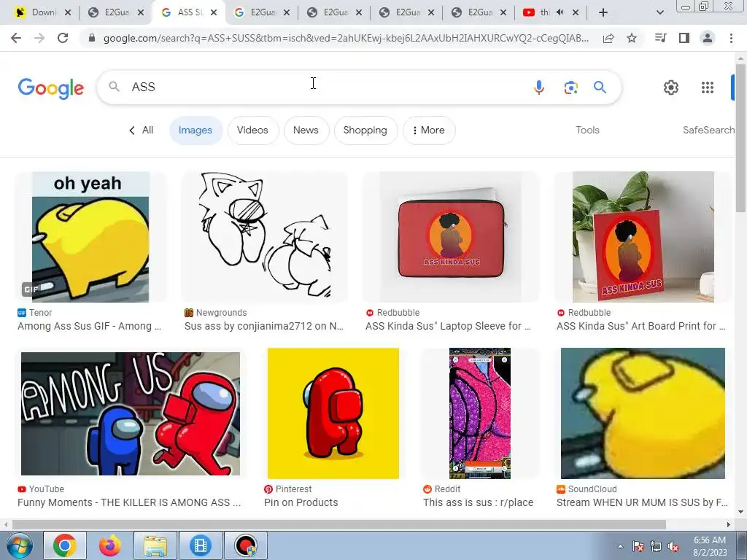Click the Google search input field
Viewport: 747px width, 560px height.
click(329, 87)
